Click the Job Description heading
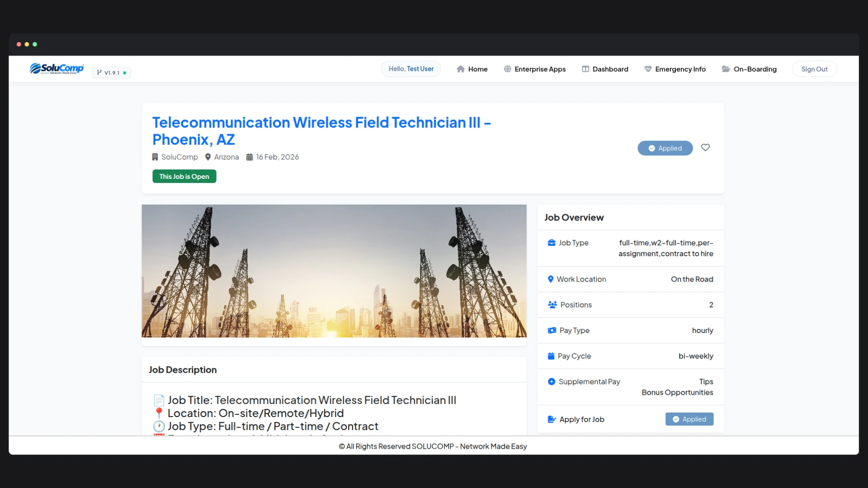Viewport: 868px width, 488px height. click(x=183, y=370)
